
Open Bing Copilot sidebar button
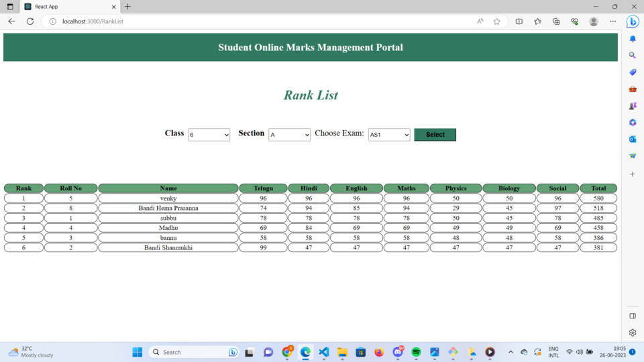click(x=633, y=21)
